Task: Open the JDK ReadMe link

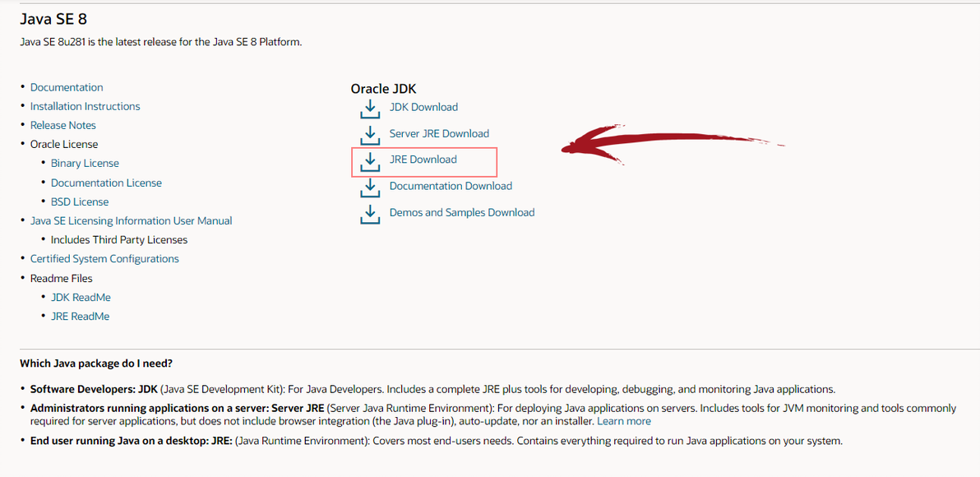Action: pos(81,297)
